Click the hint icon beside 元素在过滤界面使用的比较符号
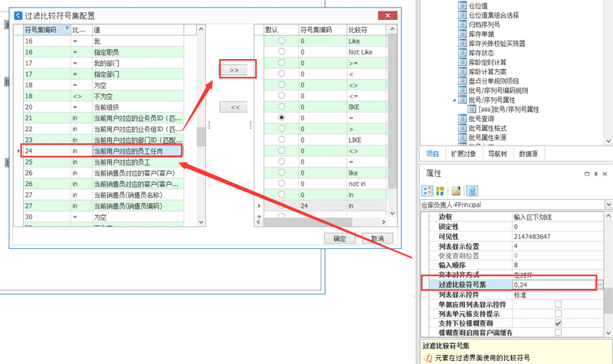Viewport: 613px width, 364px height. coord(428,358)
